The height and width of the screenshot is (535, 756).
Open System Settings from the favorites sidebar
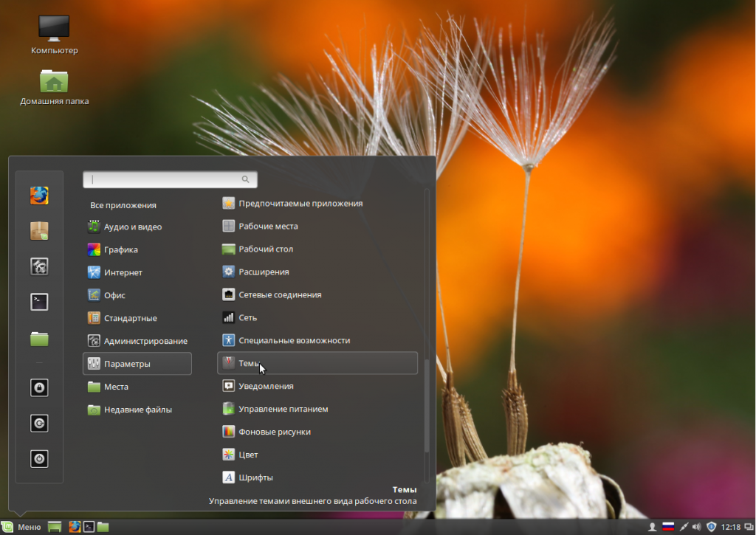click(39, 266)
